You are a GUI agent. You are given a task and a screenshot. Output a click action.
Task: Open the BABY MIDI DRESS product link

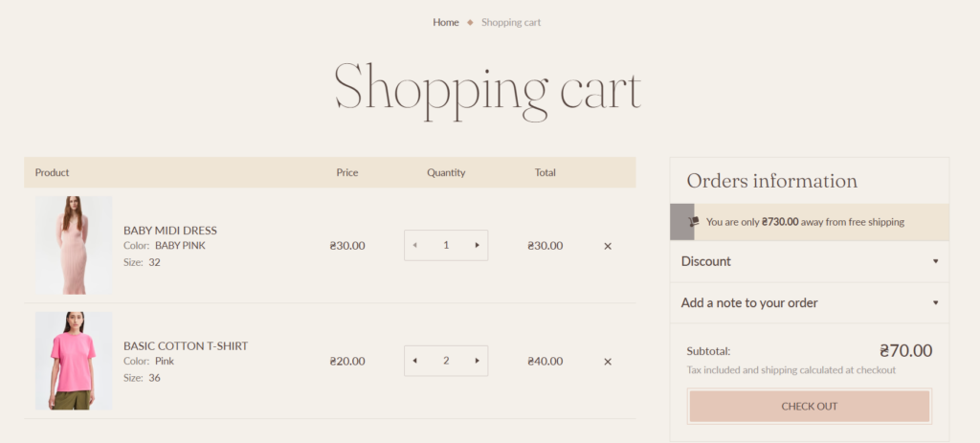(x=170, y=231)
